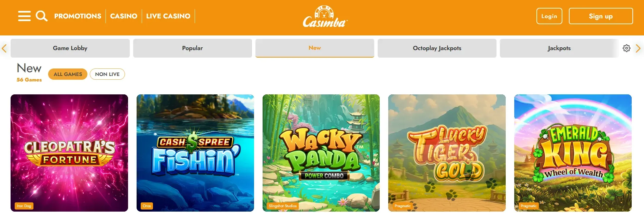Switch to the Popular tab
The width and height of the screenshot is (644, 215).
(193, 48)
